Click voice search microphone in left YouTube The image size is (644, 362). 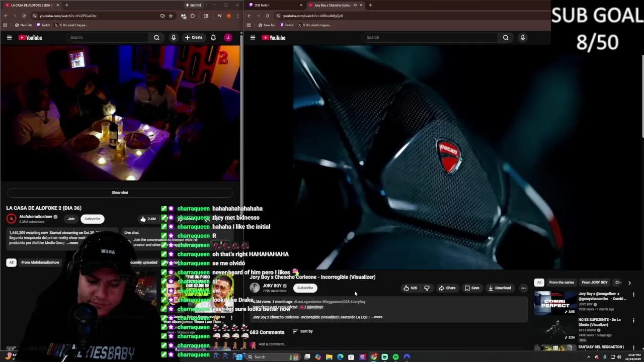(x=174, y=37)
